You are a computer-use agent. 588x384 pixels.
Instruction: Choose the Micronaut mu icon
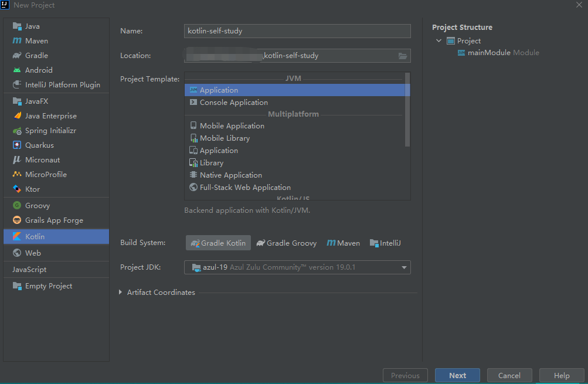tap(17, 159)
